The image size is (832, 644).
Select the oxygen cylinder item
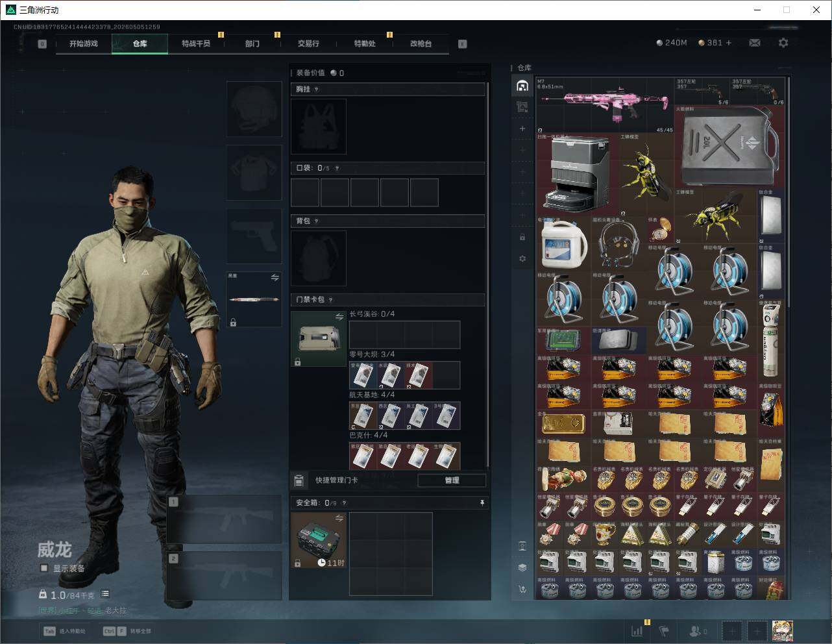770,340
